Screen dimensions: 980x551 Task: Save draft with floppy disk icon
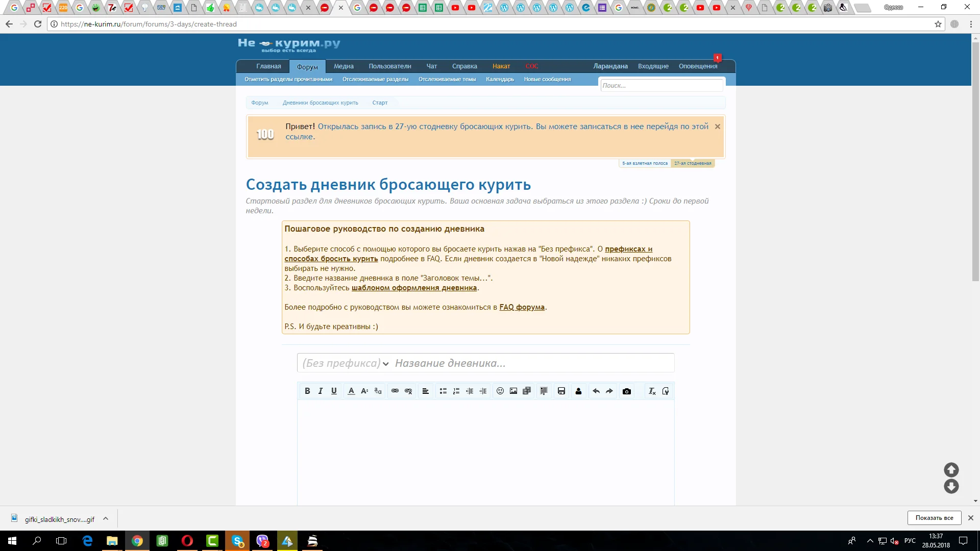click(561, 391)
